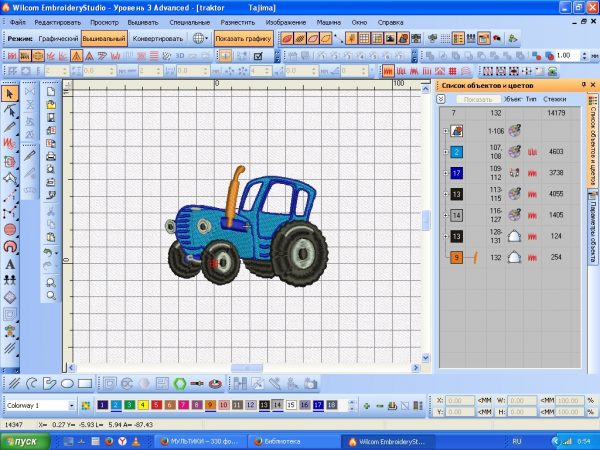Image resolution: width=600 pixels, height=450 pixels.
Task: Click the Показать button in object list
Action: coord(478,99)
